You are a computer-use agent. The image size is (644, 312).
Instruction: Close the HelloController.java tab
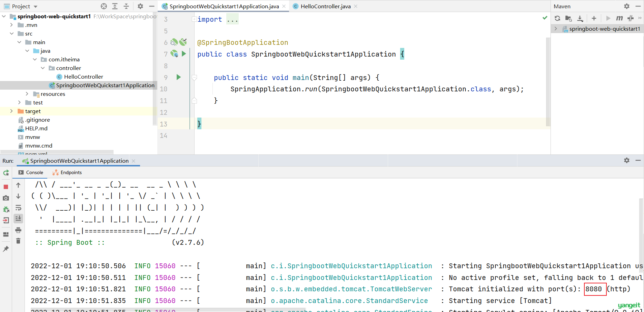356,6
